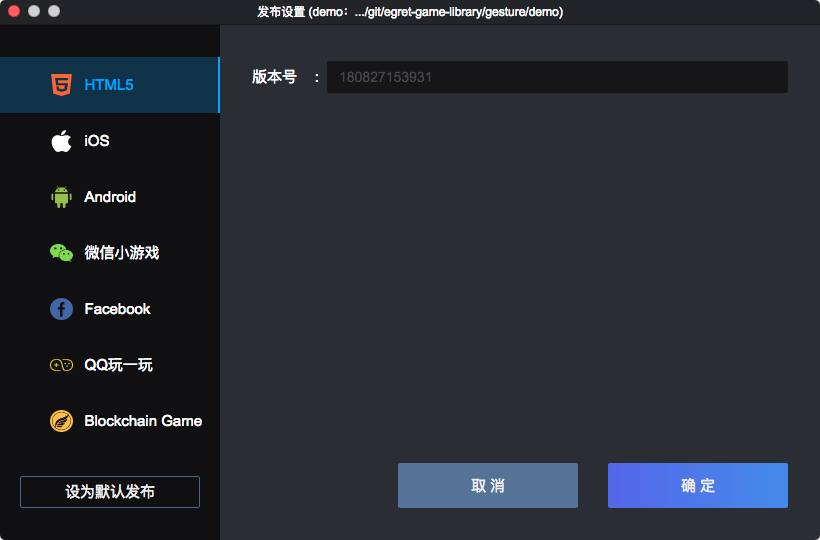Select the HTML5 publish tab label
Screen dimensions: 820x540
coord(109,85)
